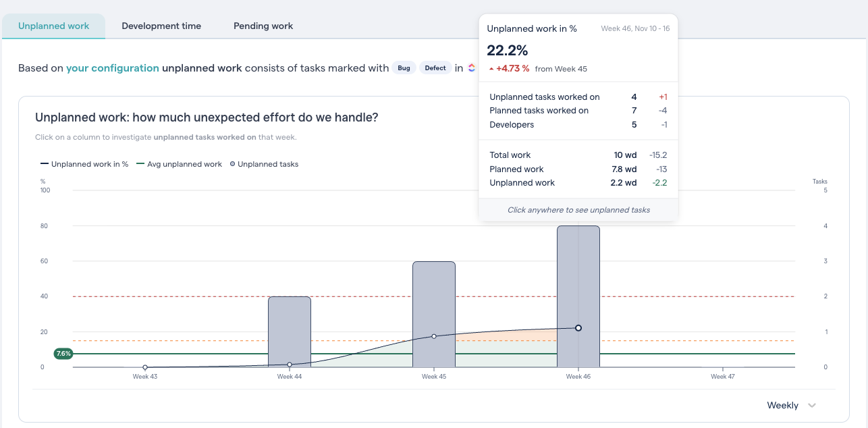The width and height of the screenshot is (868, 428).
Task: Open the your configuration link
Action: (x=112, y=68)
